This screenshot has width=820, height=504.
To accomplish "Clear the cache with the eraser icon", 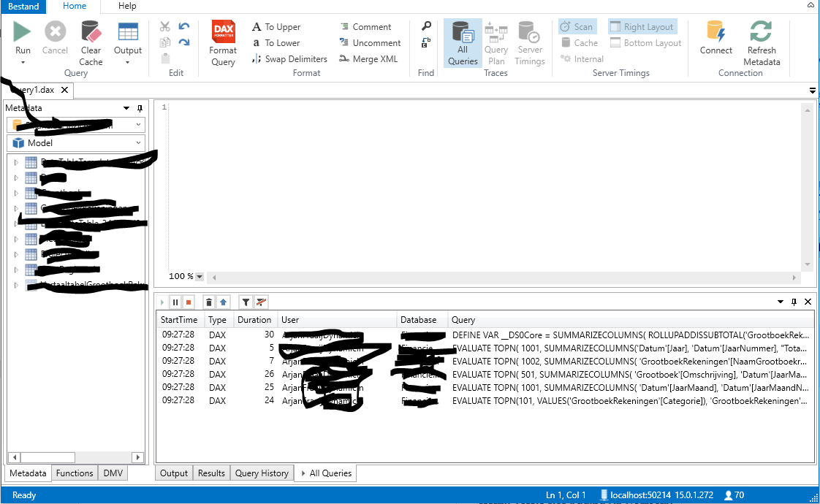I will tap(91, 33).
